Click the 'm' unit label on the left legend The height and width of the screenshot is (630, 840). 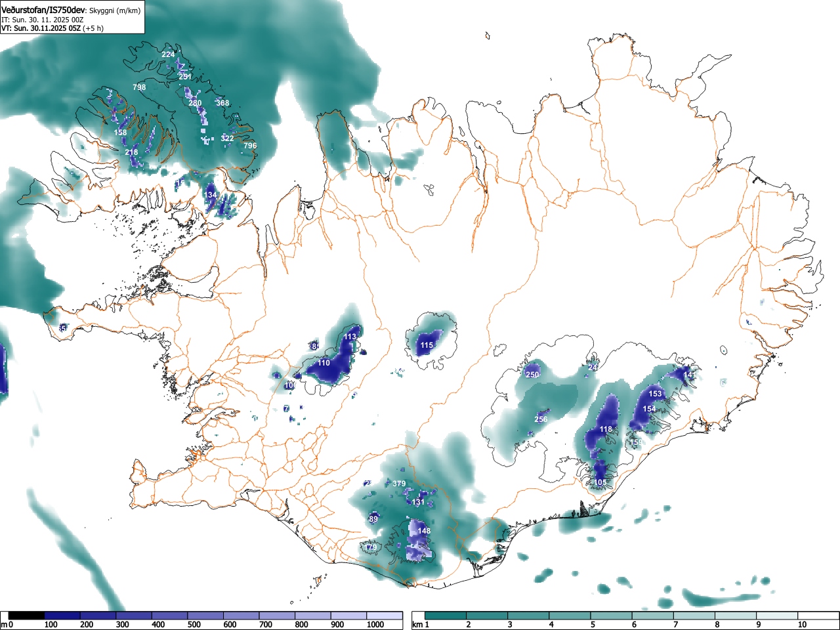[4, 625]
